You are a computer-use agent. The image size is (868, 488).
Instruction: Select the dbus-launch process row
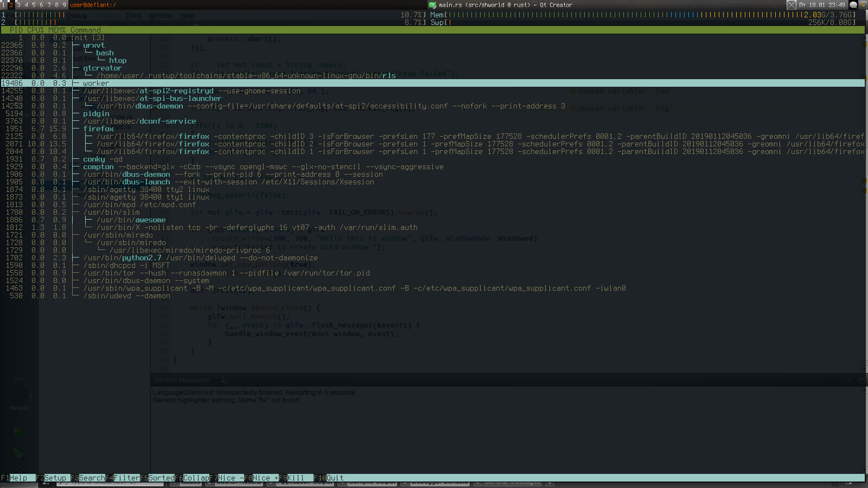432,182
